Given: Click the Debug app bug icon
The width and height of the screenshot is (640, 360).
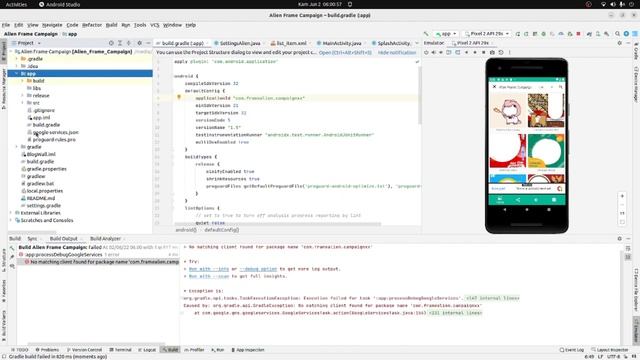Looking at the screenshot, I should point(543,34).
